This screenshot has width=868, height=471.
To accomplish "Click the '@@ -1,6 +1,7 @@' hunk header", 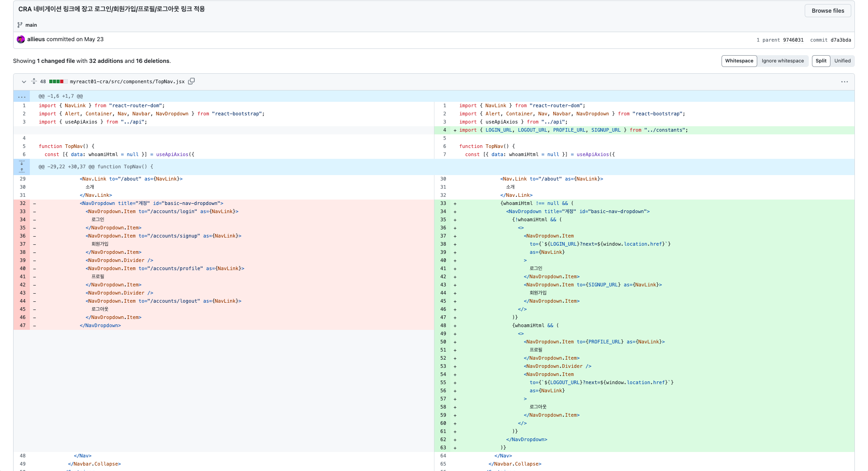I will pyautogui.click(x=61, y=96).
